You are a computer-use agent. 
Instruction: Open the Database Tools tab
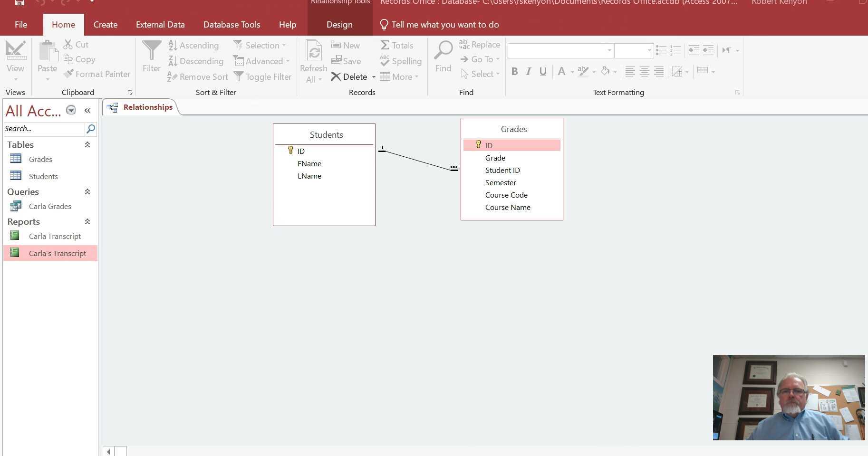(x=231, y=25)
